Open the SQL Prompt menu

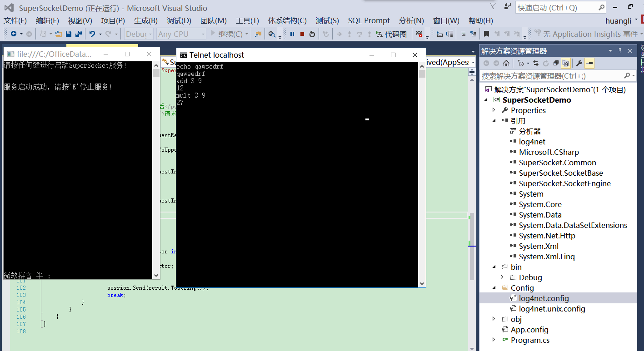(x=369, y=20)
